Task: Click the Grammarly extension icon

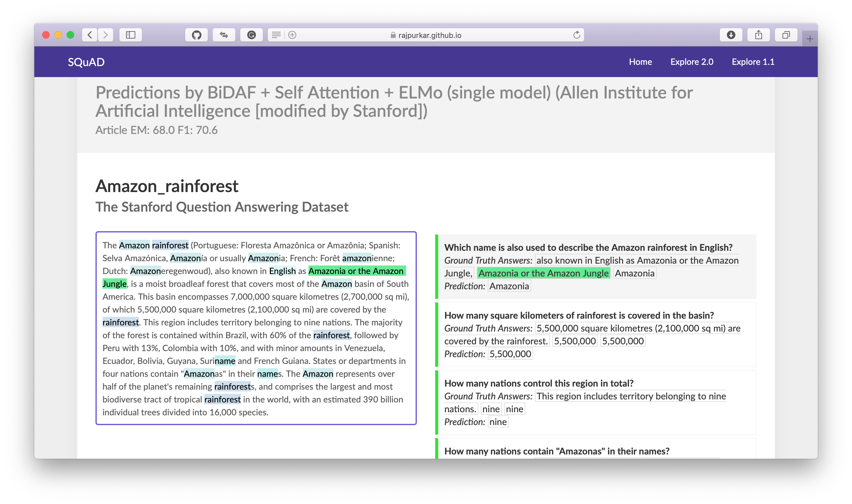Action: 252,35
